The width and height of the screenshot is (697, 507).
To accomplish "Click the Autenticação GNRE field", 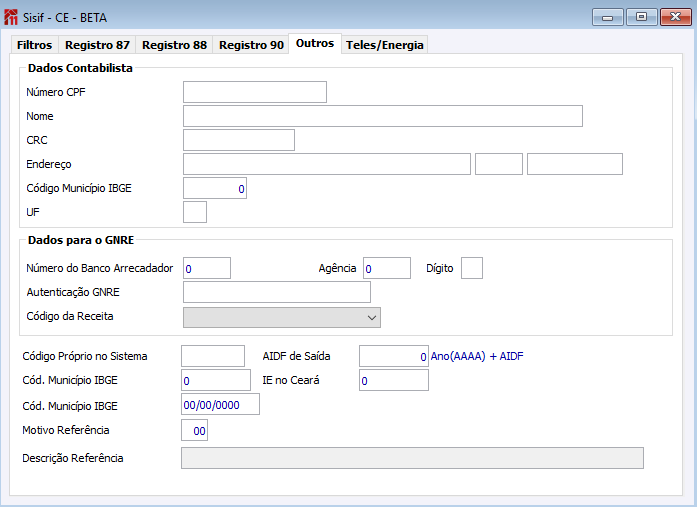I will [x=276, y=292].
